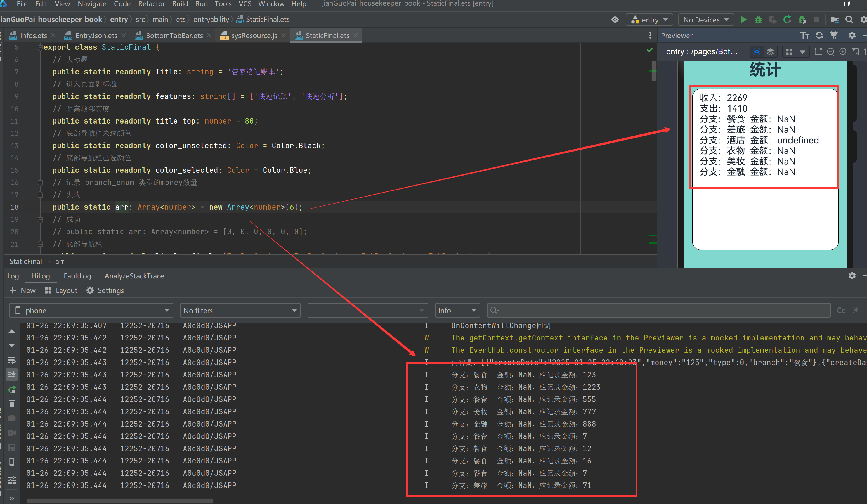Click the Previewer fit-to-window icon

coord(855,52)
